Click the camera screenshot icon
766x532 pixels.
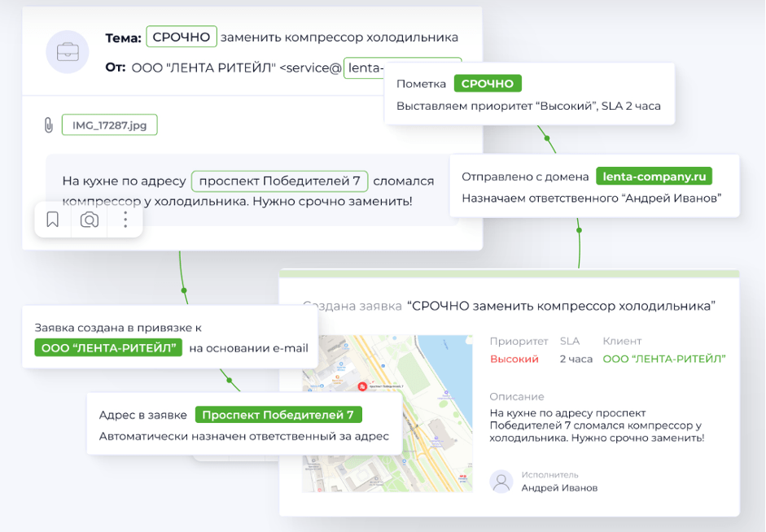tap(90, 220)
